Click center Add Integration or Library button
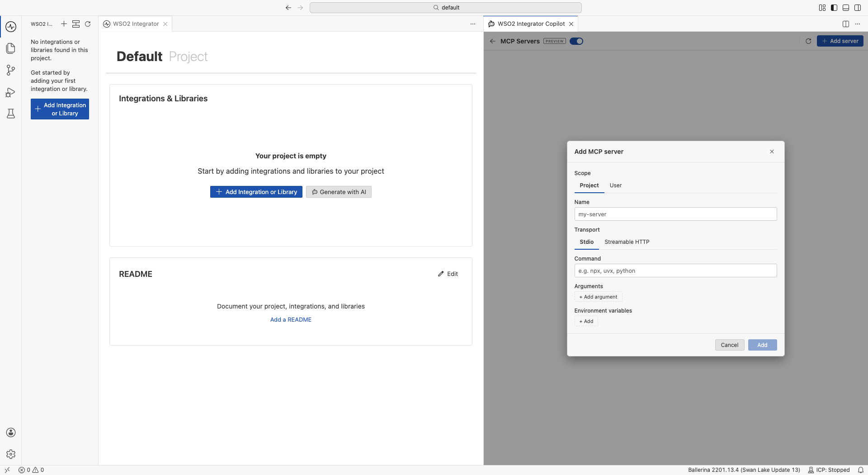The width and height of the screenshot is (868, 475). tap(256, 192)
